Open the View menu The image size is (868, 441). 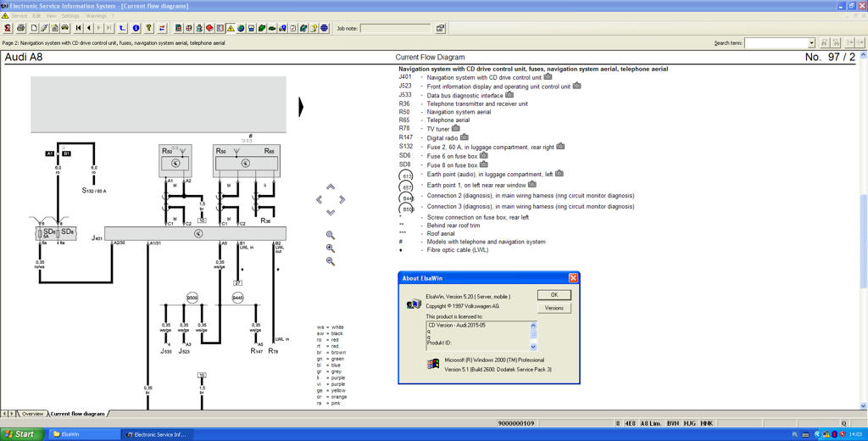51,16
